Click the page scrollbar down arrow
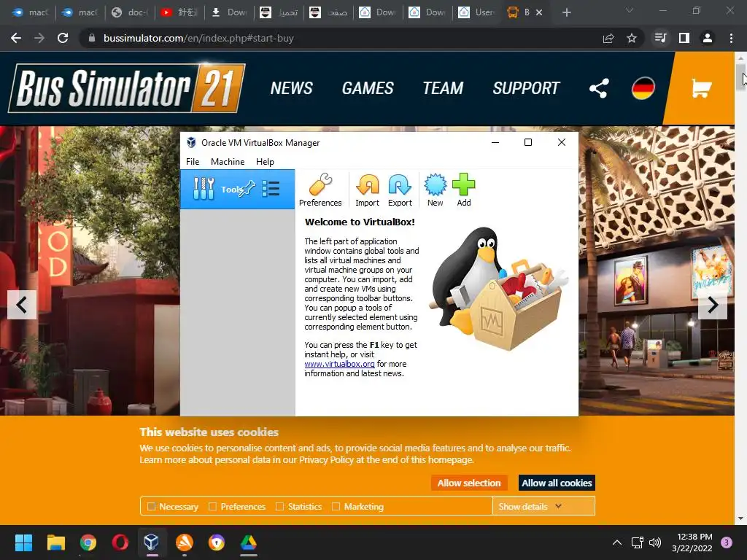 tap(740, 518)
